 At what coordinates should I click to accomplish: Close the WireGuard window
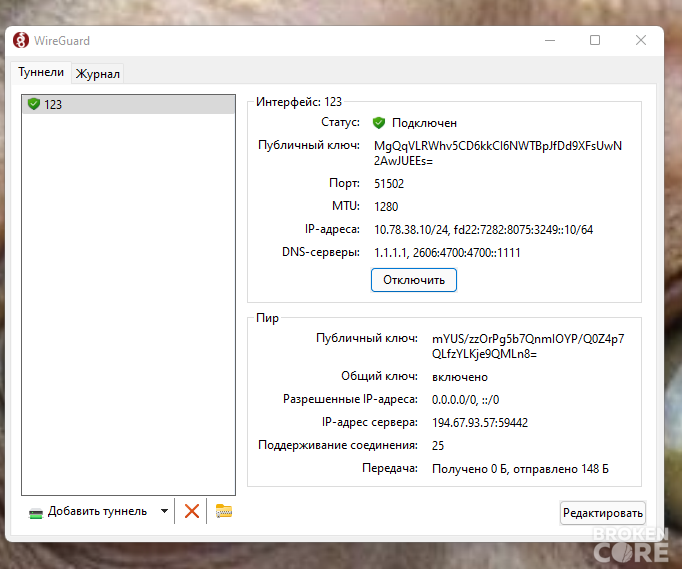[641, 40]
